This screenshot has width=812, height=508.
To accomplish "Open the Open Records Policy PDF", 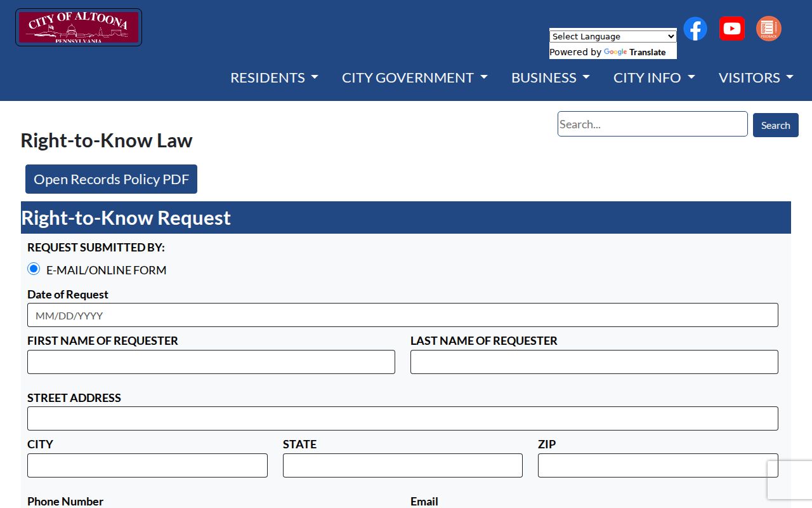I will pyautogui.click(x=111, y=179).
